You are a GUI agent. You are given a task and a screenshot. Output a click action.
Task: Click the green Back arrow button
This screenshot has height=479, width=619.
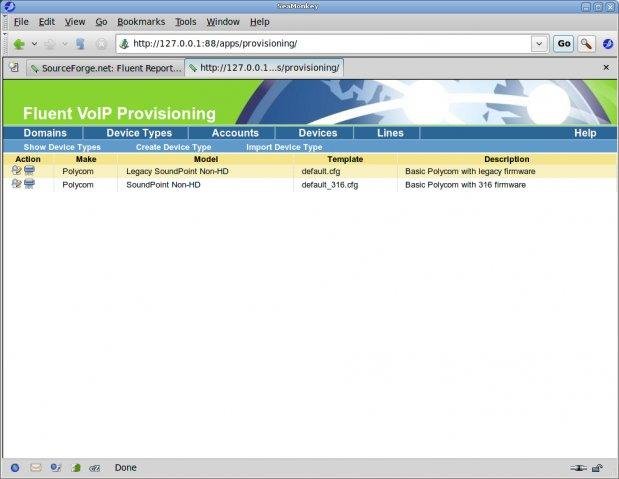(19, 44)
